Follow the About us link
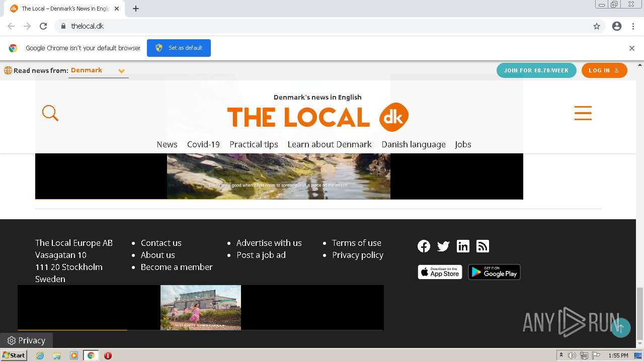Viewport: 644px width, 362px height. tap(158, 255)
